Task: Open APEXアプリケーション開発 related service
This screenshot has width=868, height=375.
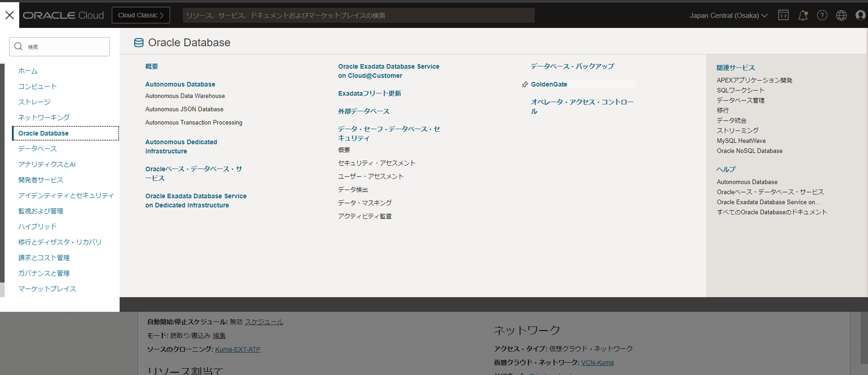Action: coord(754,80)
